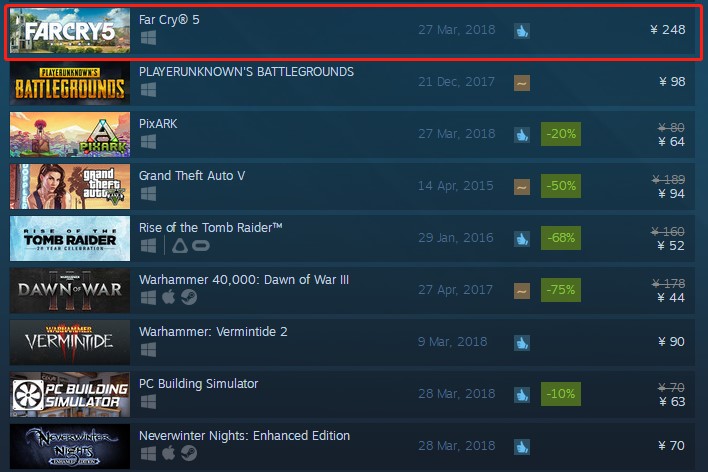Click the thumbs-up icon for PC Building Simulator
Viewport: 708px width, 472px height.
(522, 394)
